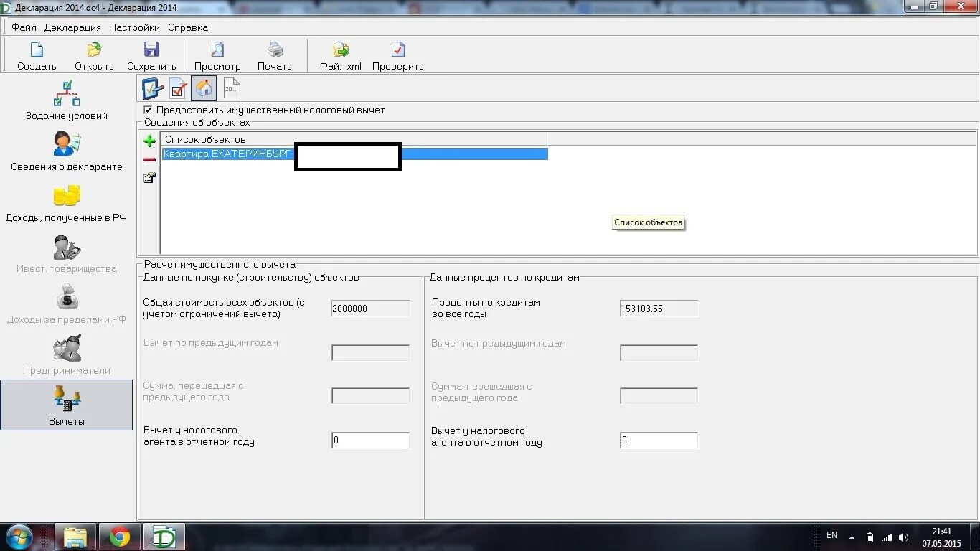Screen dimensions: 980x551
Task: Click the credit interest field showing 153103,55
Action: (x=659, y=309)
